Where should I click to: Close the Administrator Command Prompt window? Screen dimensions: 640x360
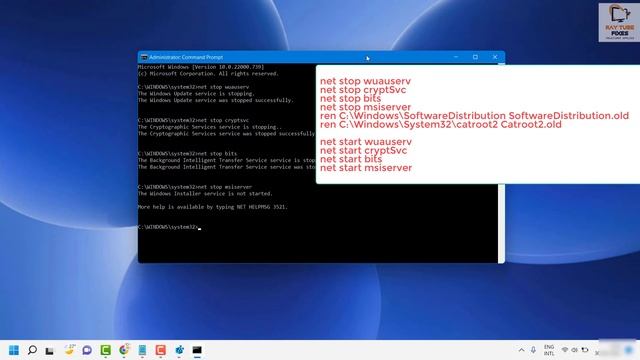coord(495,57)
